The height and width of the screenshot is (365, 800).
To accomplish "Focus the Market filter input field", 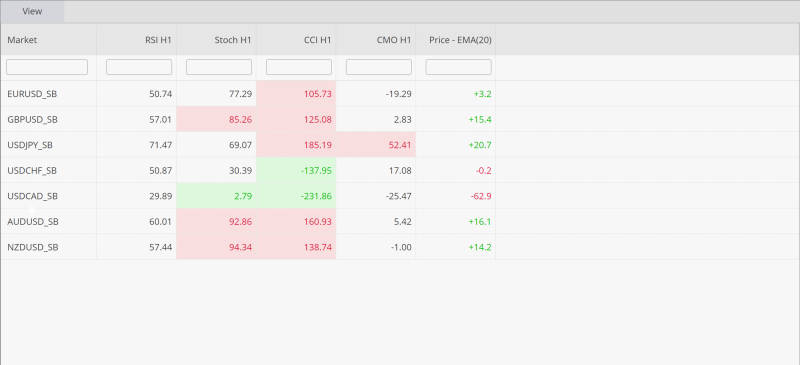I will point(47,67).
